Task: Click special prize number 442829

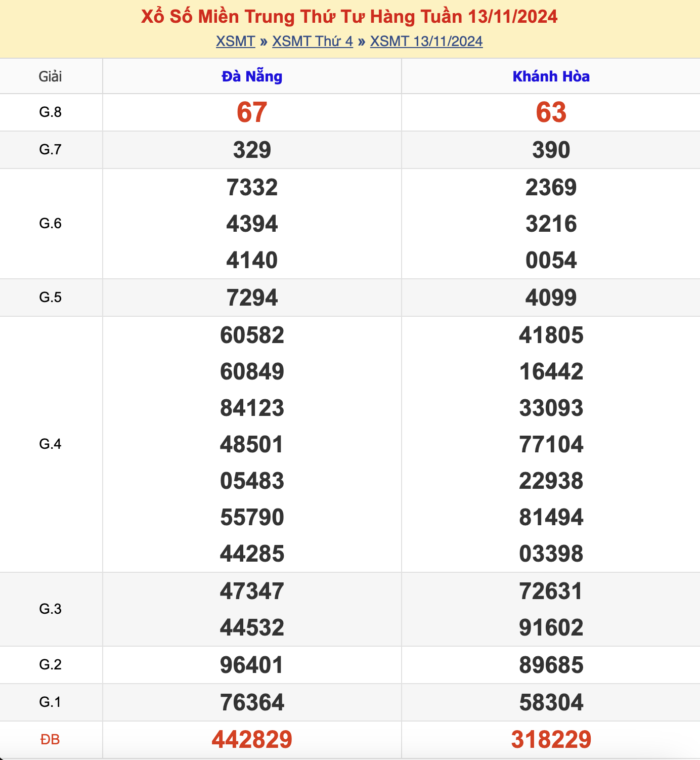Action: [252, 739]
